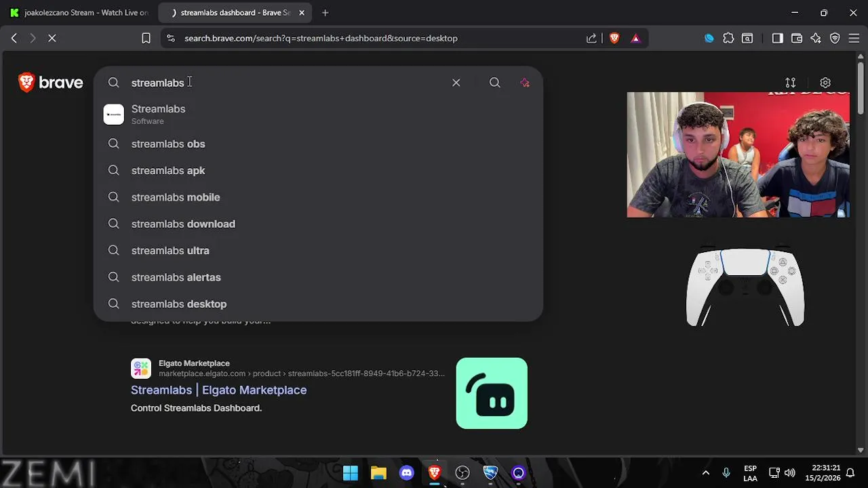Open Brave Search settings gear
The height and width of the screenshot is (488, 868).
click(825, 83)
